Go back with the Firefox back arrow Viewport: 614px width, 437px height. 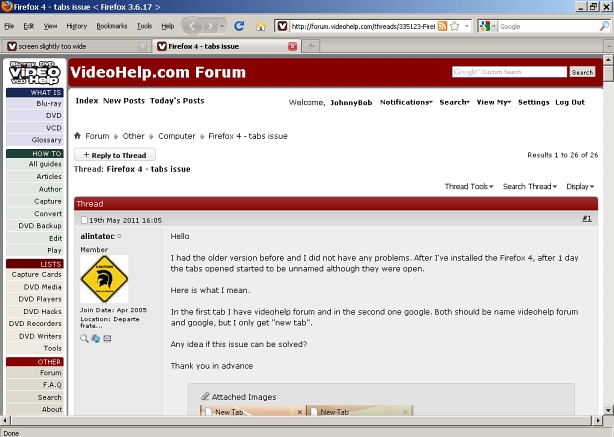coord(192,26)
